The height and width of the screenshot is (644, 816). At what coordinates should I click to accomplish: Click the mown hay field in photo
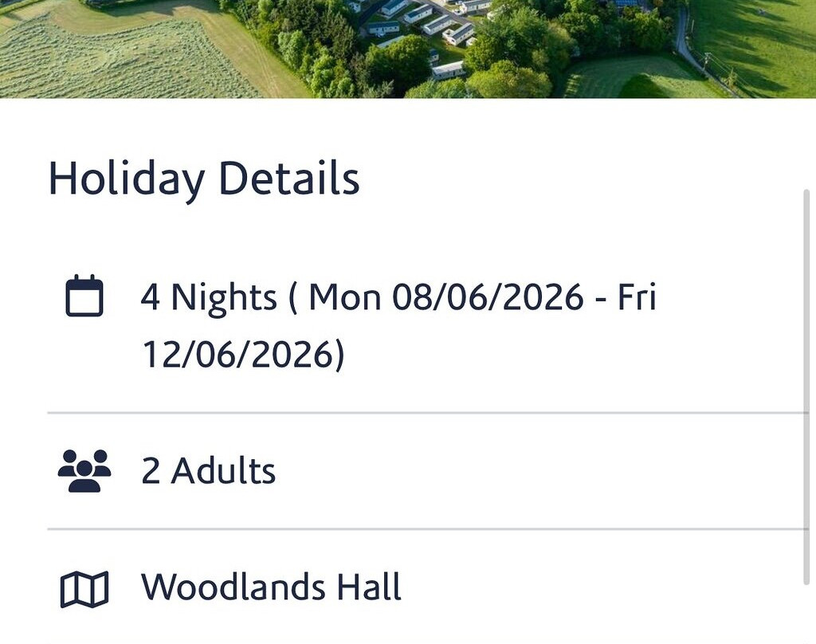pyautogui.click(x=120, y=57)
